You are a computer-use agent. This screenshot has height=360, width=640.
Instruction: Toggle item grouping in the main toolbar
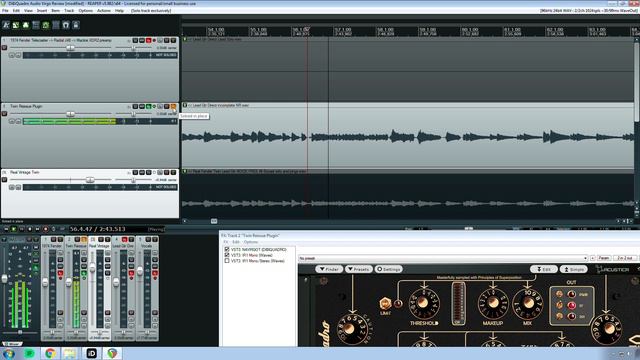tap(26, 25)
